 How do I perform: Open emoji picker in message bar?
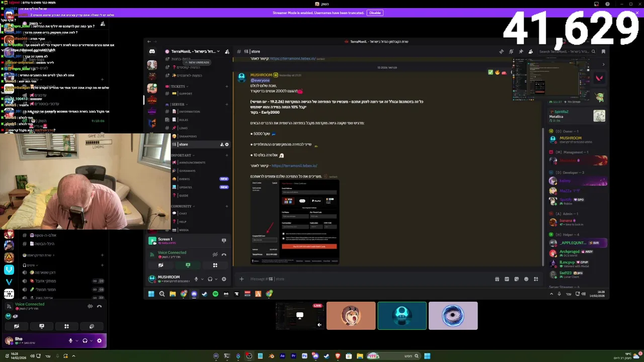(x=526, y=279)
